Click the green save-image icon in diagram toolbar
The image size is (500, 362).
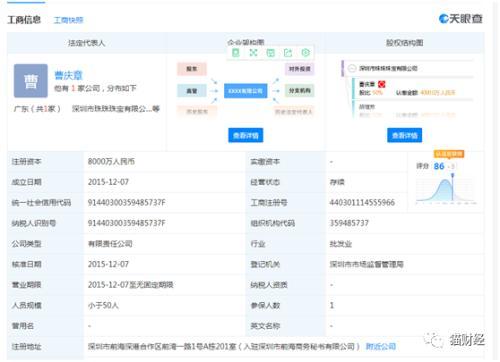point(271,53)
